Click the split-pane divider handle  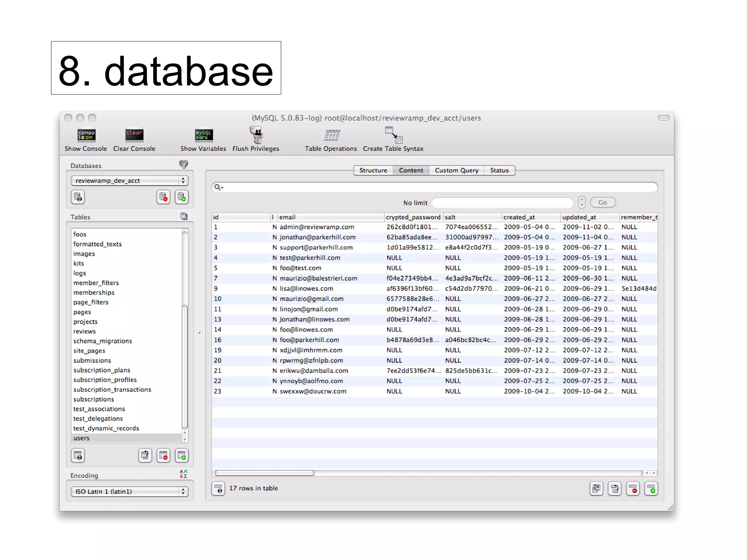(x=199, y=332)
